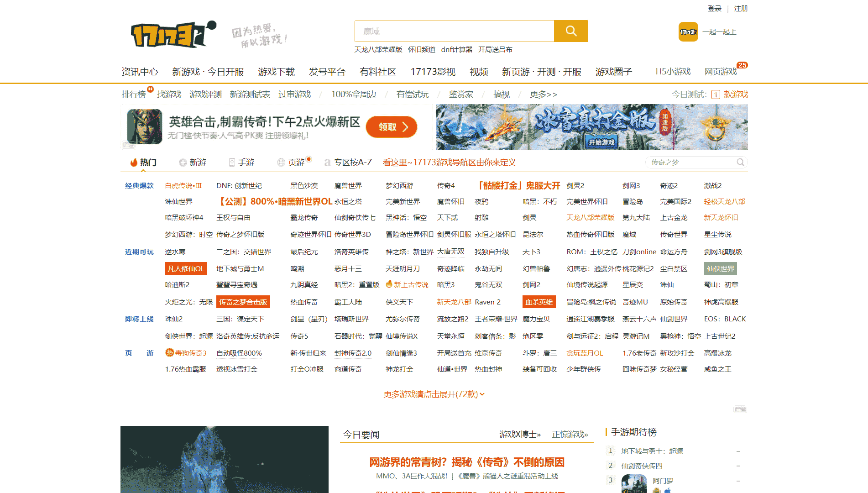Open the headline 网游界的常青树? 揭秘《传奇》不倒的原因
The image size is (868, 493).
pyautogui.click(x=467, y=462)
